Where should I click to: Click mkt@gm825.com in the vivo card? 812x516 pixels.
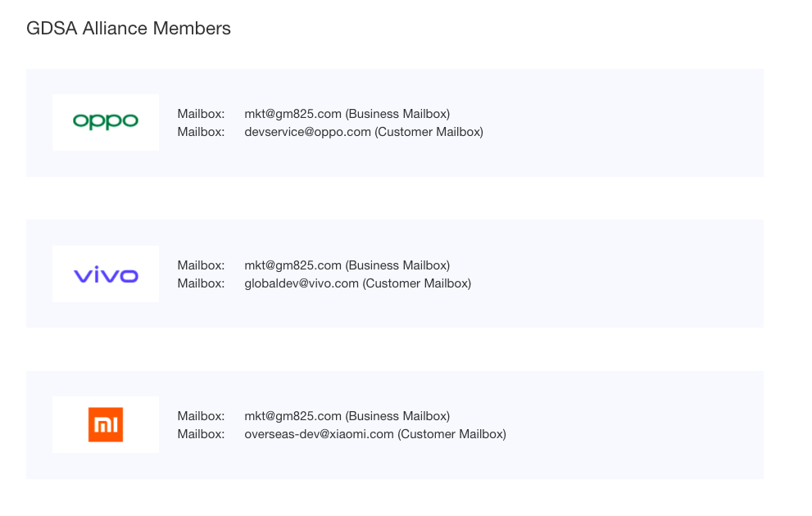pos(293,265)
